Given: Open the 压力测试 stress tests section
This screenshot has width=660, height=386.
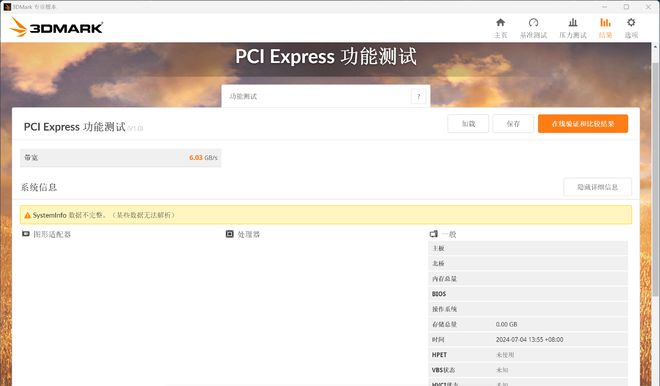Looking at the screenshot, I should pos(573,28).
